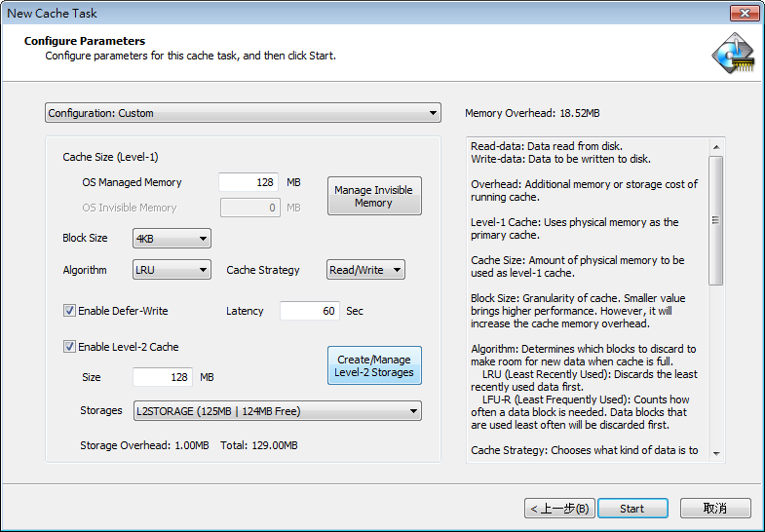Click the help text scroll down arrow
The width and height of the screenshot is (765, 532).
(715, 453)
